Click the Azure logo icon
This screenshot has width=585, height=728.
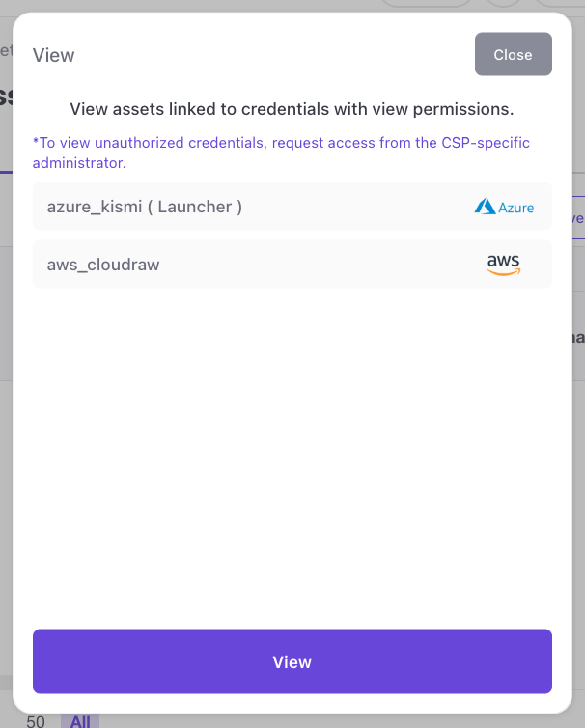pos(504,207)
